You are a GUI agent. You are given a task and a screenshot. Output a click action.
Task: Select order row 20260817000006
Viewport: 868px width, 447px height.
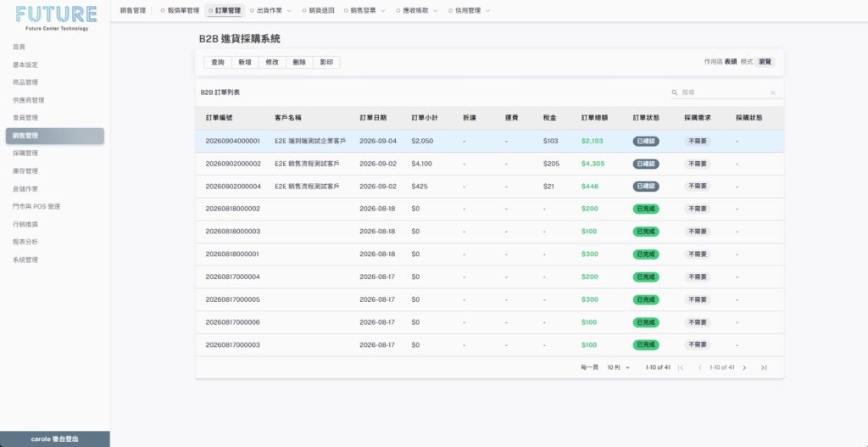tap(489, 322)
